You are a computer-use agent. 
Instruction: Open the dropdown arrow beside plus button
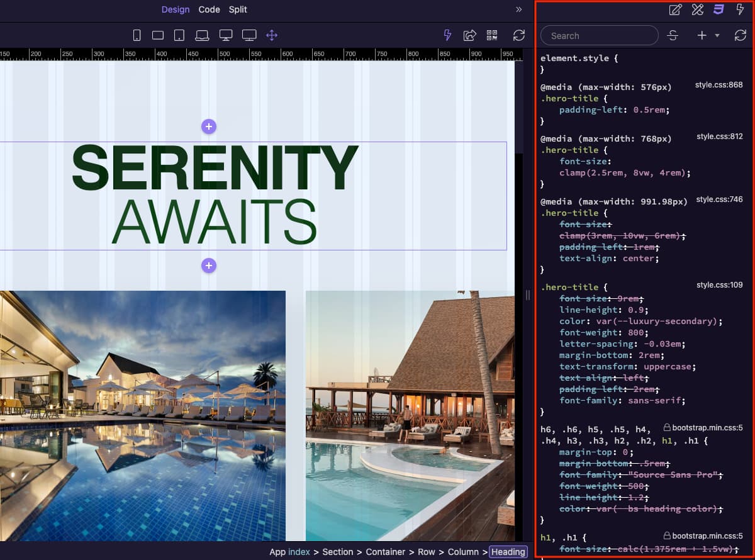click(717, 36)
